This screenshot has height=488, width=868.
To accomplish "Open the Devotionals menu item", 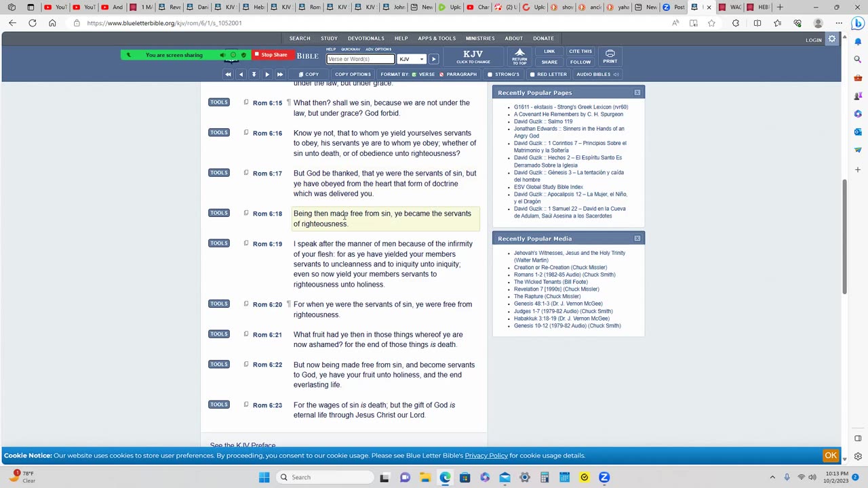I will coord(366,39).
